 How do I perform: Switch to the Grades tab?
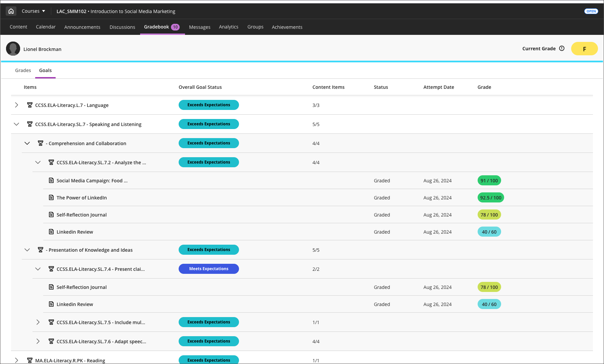coord(23,70)
